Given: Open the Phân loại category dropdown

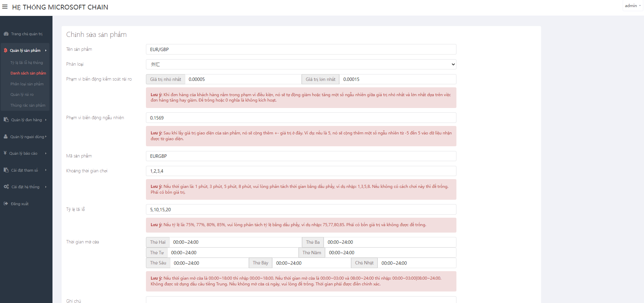Looking at the screenshot, I should (x=301, y=64).
